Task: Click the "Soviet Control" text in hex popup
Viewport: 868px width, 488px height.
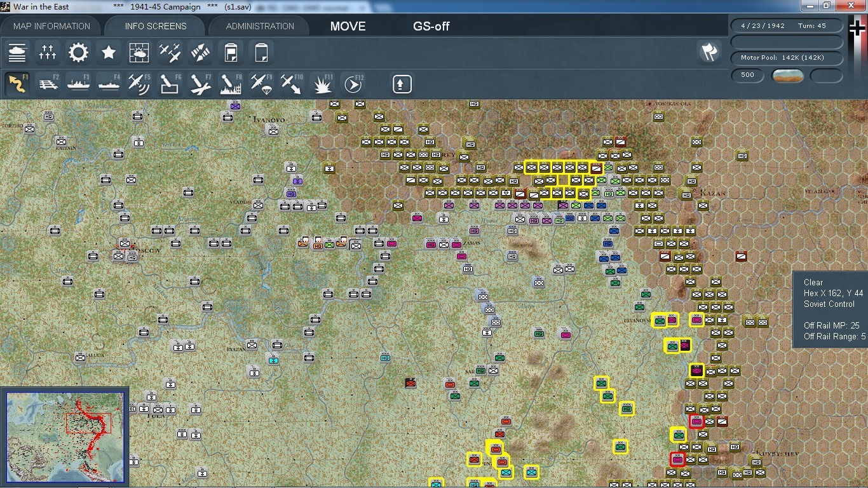Action: point(829,304)
